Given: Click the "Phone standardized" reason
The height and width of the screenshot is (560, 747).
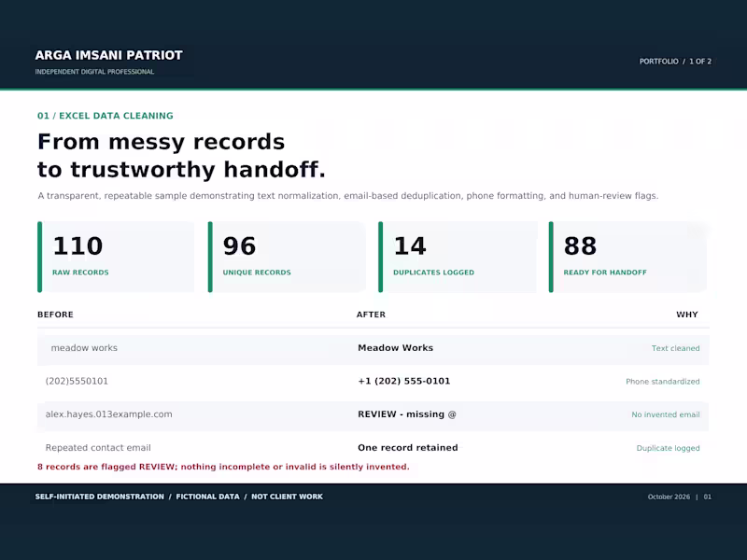Looking at the screenshot, I should [663, 382].
